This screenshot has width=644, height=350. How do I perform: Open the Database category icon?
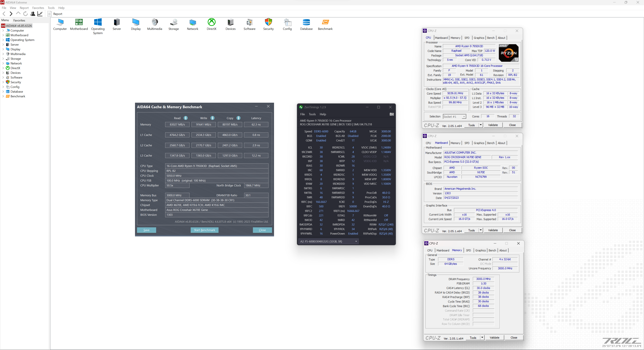point(306,24)
